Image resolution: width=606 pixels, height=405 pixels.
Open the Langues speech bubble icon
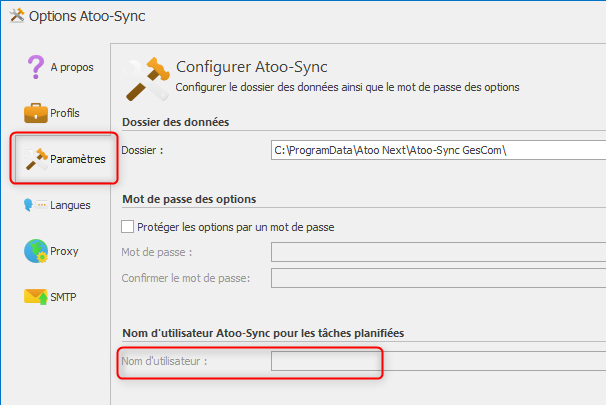click(36, 205)
